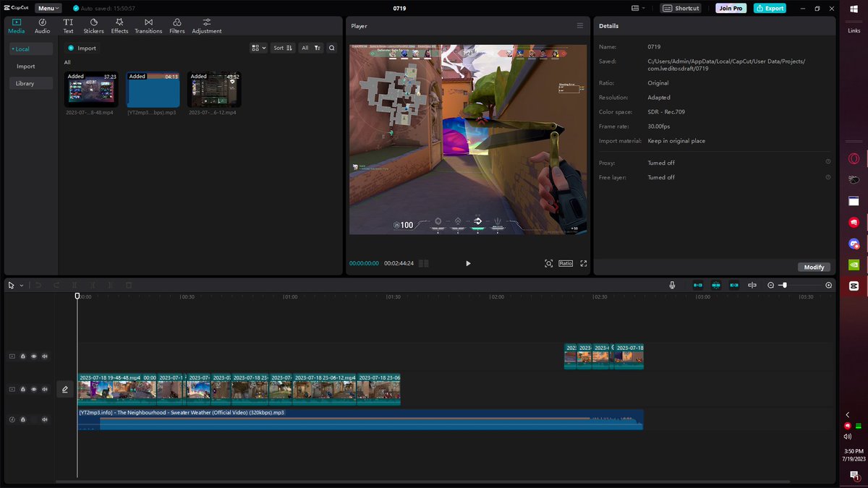Viewport: 868px width, 488px height.
Task: Expand the selection tool mode chevron
Action: click(x=22, y=286)
